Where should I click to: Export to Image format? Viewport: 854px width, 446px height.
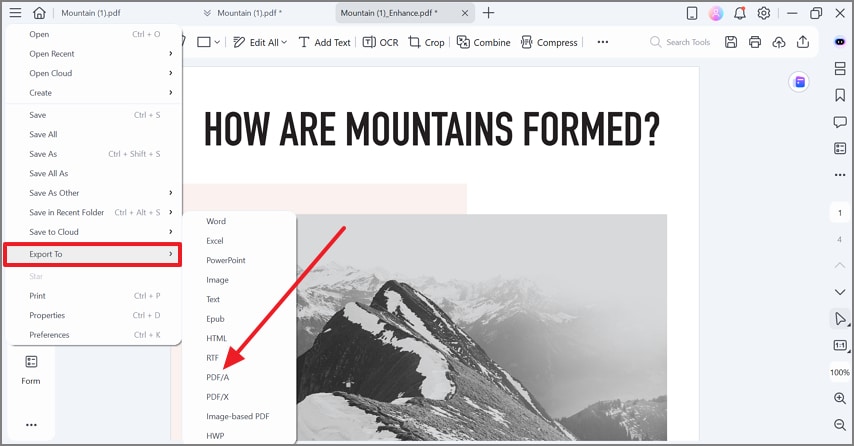pos(240,280)
